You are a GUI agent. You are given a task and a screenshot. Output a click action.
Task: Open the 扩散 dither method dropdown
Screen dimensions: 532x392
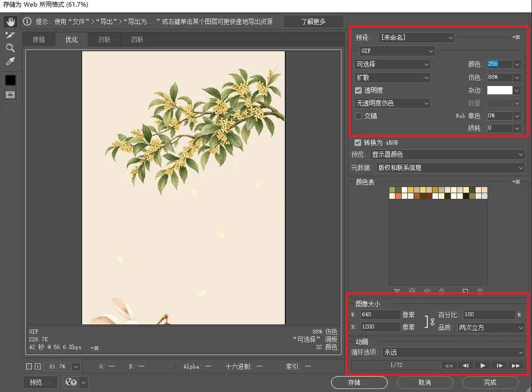[x=392, y=77]
